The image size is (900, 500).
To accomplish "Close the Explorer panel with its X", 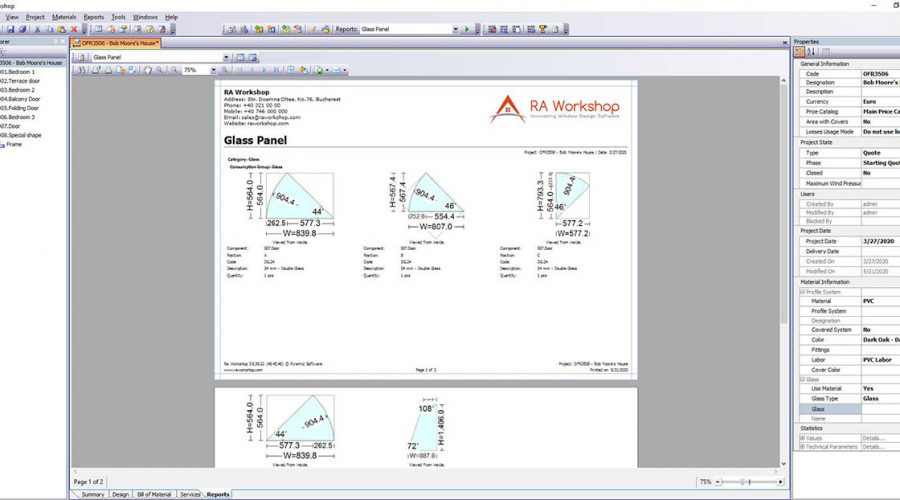I will point(63,41).
